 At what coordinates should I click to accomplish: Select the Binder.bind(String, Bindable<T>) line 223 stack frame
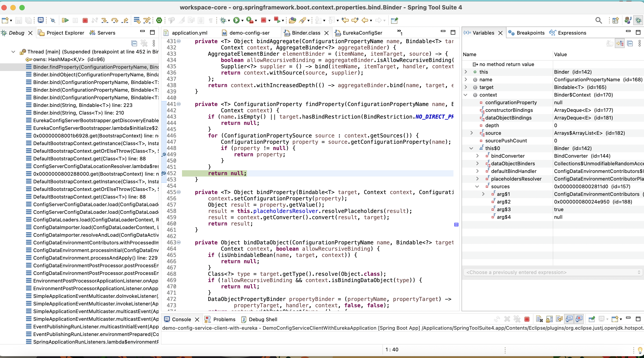(x=82, y=105)
